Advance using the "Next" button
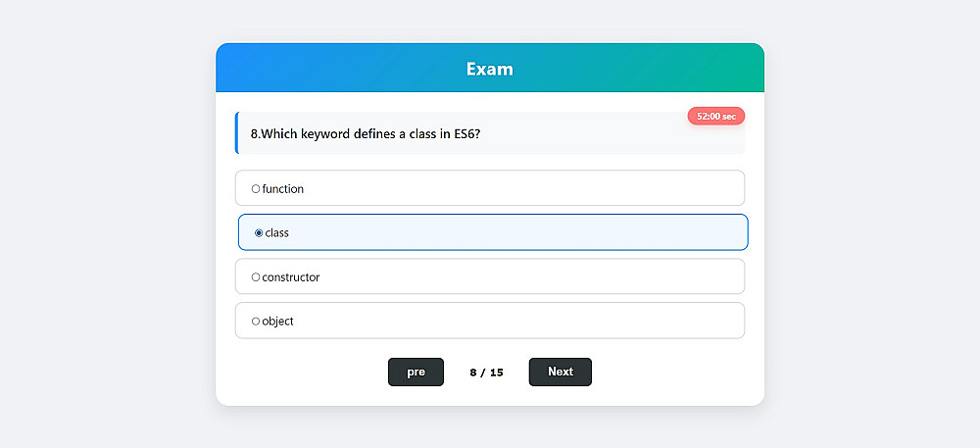Viewport: 980px width, 448px height. (x=560, y=372)
